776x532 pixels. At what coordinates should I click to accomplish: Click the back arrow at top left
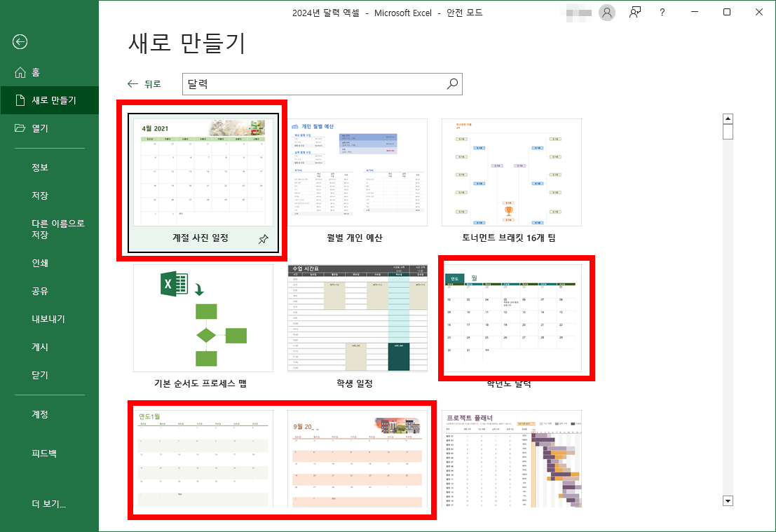[x=20, y=43]
